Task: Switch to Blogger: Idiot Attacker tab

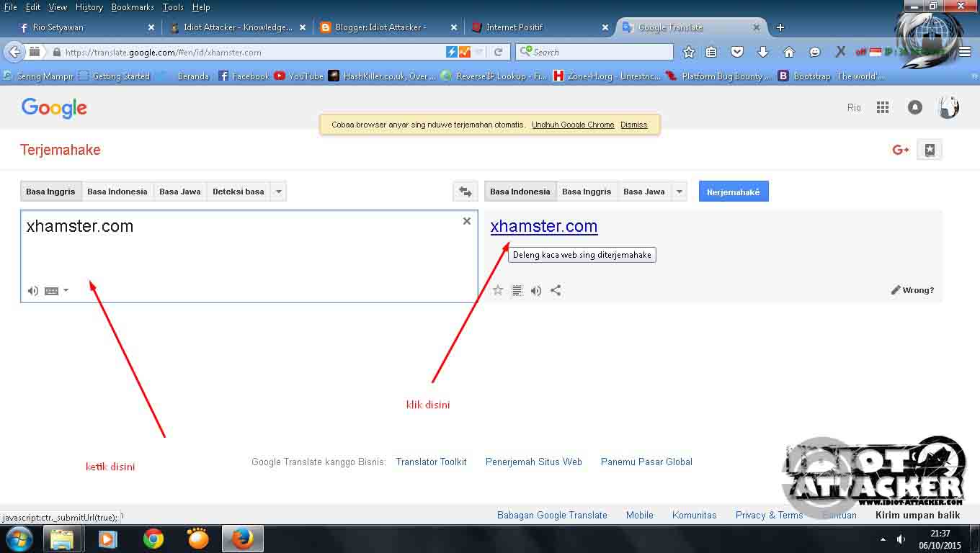Action: [x=388, y=27]
